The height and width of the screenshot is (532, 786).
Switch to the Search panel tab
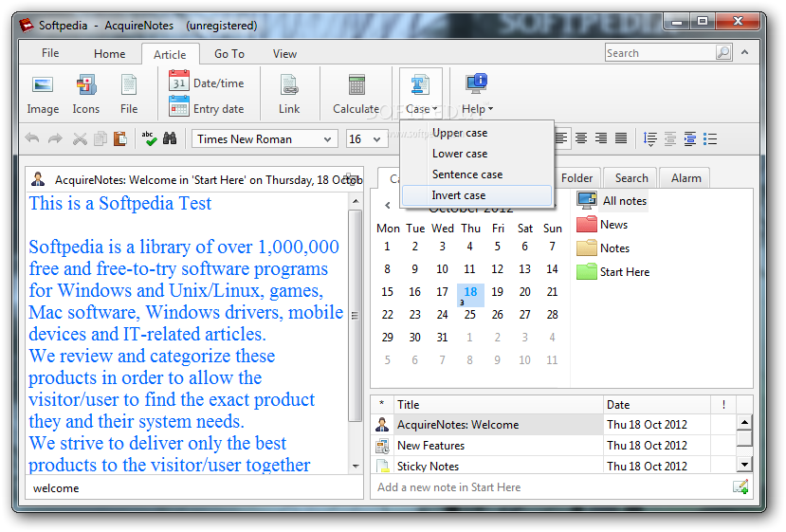point(631,178)
